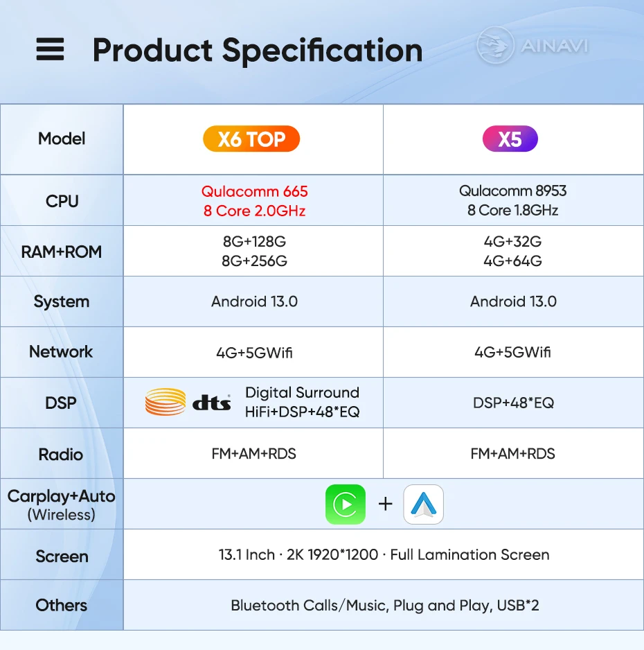644x650 pixels.
Task: Click the Product Specification heading
Action: coord(257,51)
